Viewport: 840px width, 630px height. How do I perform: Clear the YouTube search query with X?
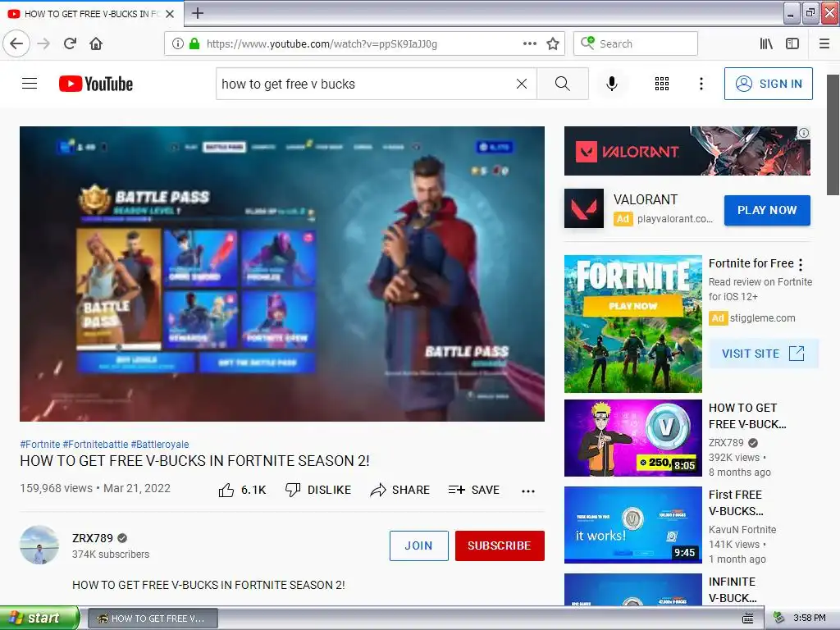522,84
